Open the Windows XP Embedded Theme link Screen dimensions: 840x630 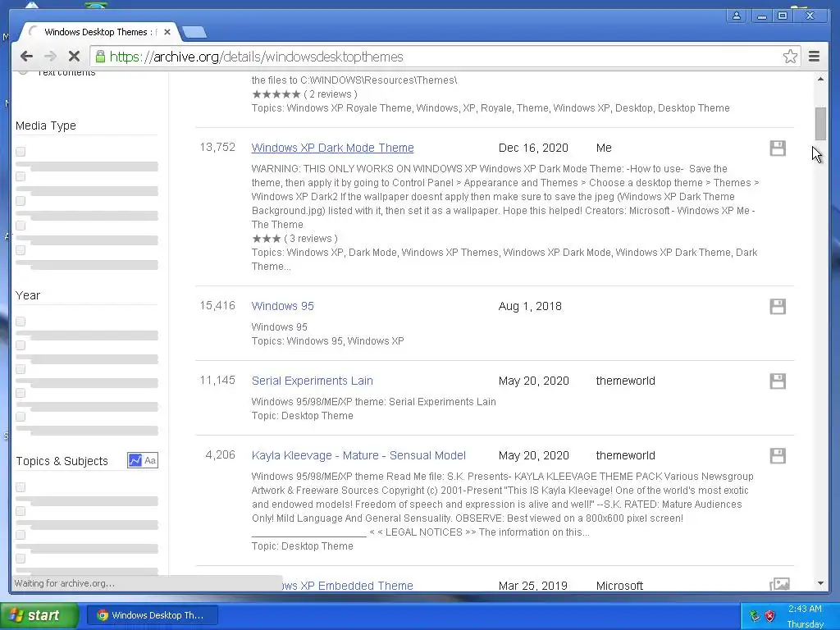pos(347,586)
